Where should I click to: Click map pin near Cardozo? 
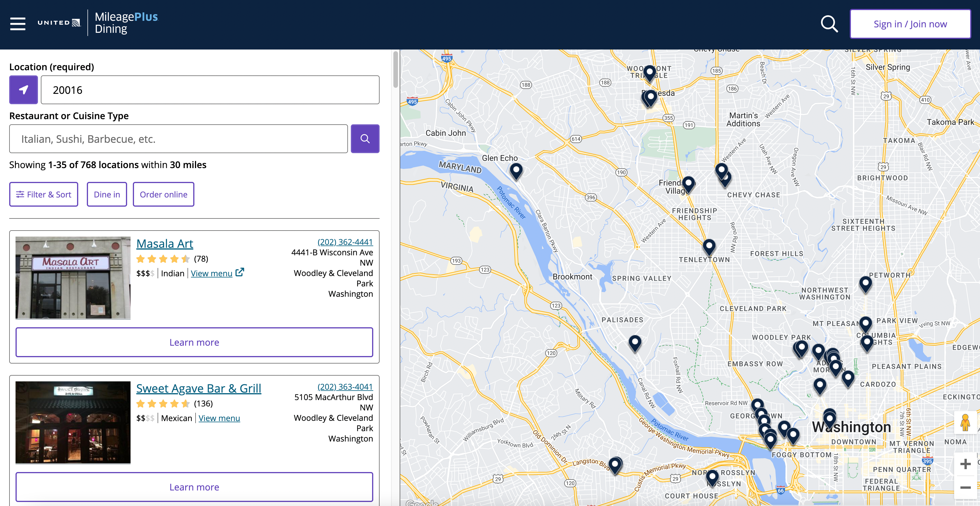(848, 379)
